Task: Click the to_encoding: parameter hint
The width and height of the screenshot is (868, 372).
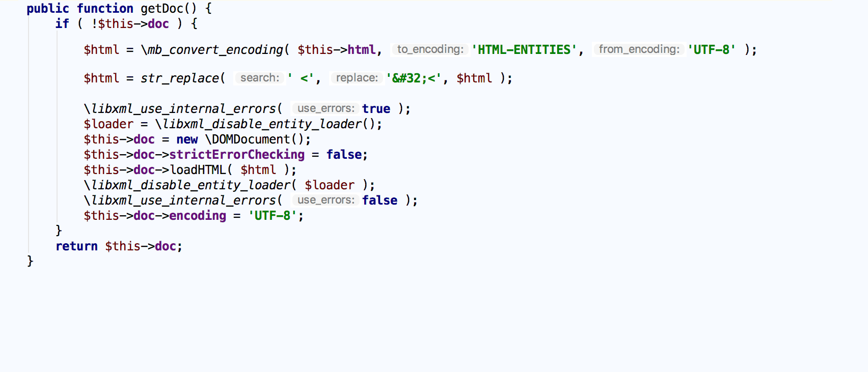Action: click(x=430, y=49)
